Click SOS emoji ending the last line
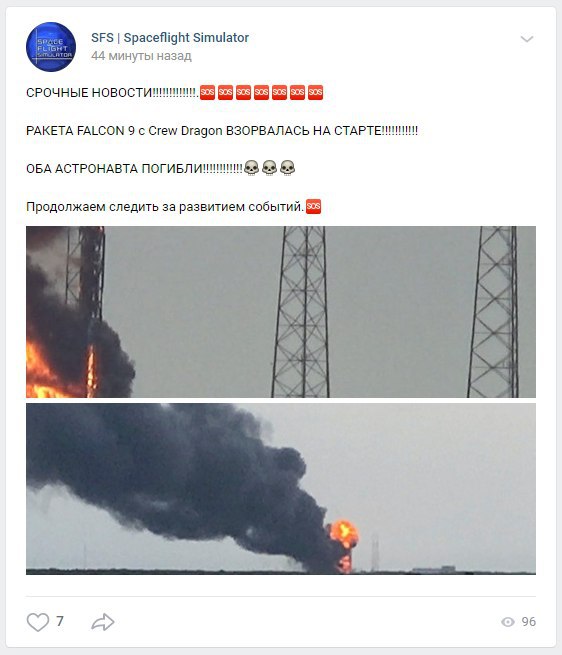Screen dimensions: 562x655 click(x=314, y=206)
